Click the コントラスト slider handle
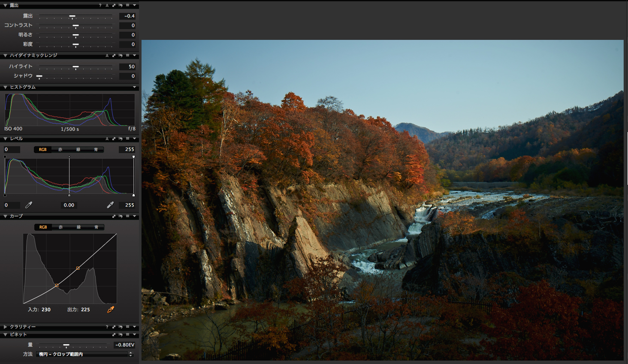The image size is (628, 364). point(75,26)
